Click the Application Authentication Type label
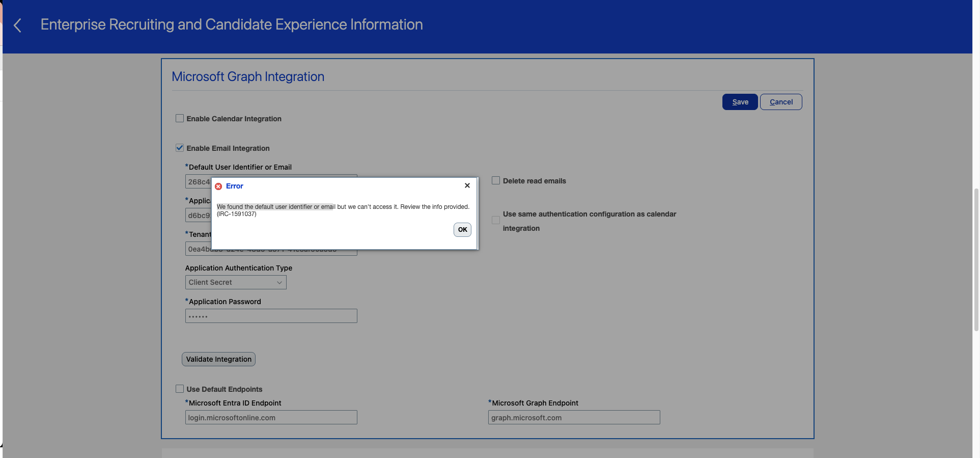This screenshot has width=980, height=458. coord(239,268)
